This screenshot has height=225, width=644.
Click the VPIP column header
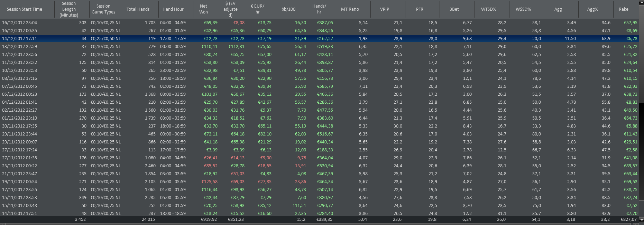click(385, 9)
